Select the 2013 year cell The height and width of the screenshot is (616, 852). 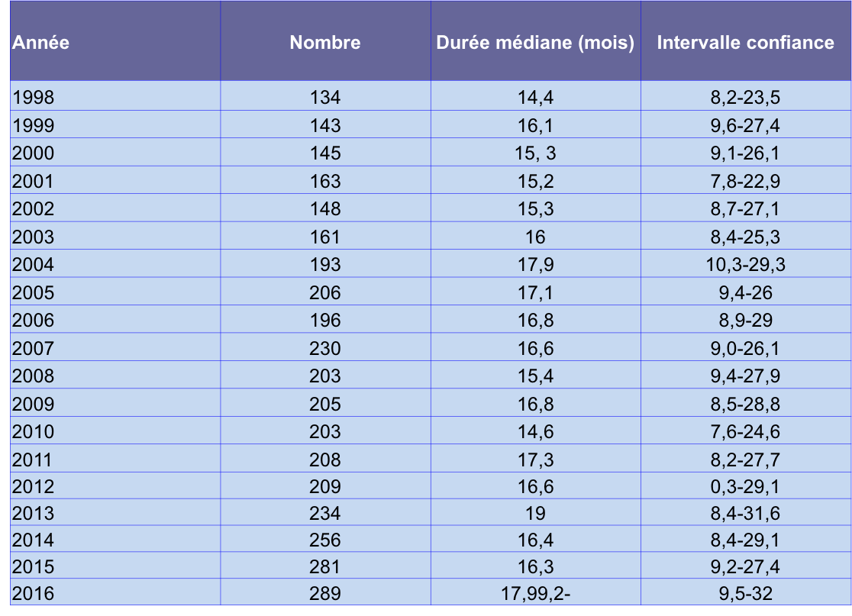(34, 514)
